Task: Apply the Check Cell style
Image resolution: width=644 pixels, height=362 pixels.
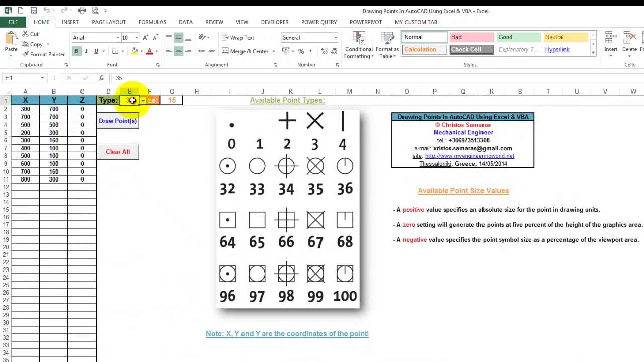Action: (x=471, y=49)
